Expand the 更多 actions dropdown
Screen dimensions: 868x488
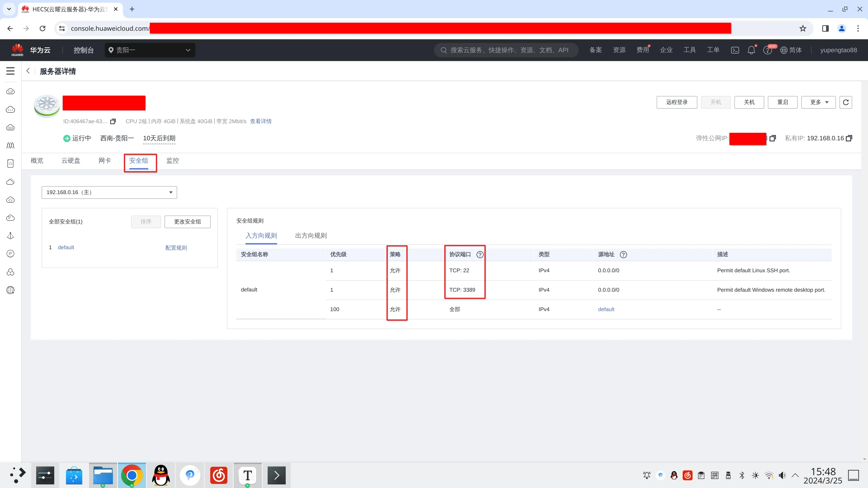pyautogui.click(x=818, y=102)
